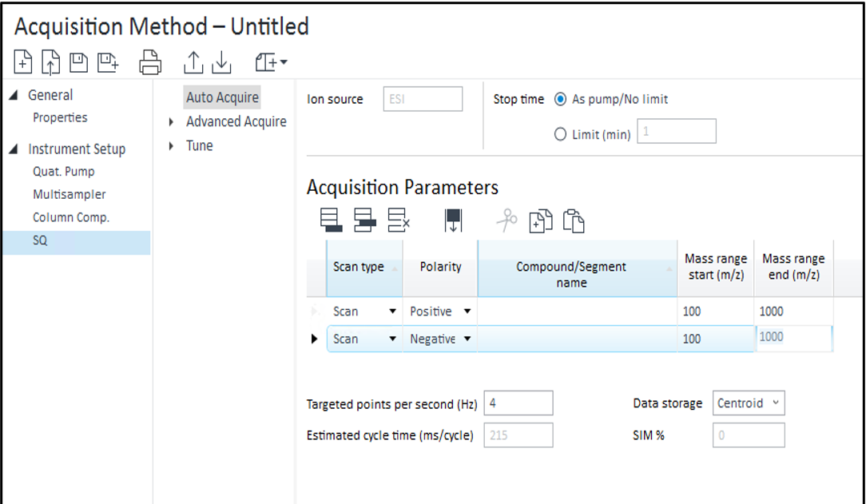Delete the selected table row icon
Viewport: 866px width, 504px height.
[x=398, y=220]
